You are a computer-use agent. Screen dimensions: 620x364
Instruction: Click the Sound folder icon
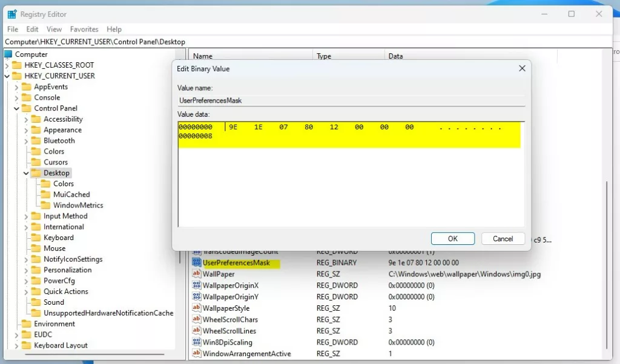[36, 302]
